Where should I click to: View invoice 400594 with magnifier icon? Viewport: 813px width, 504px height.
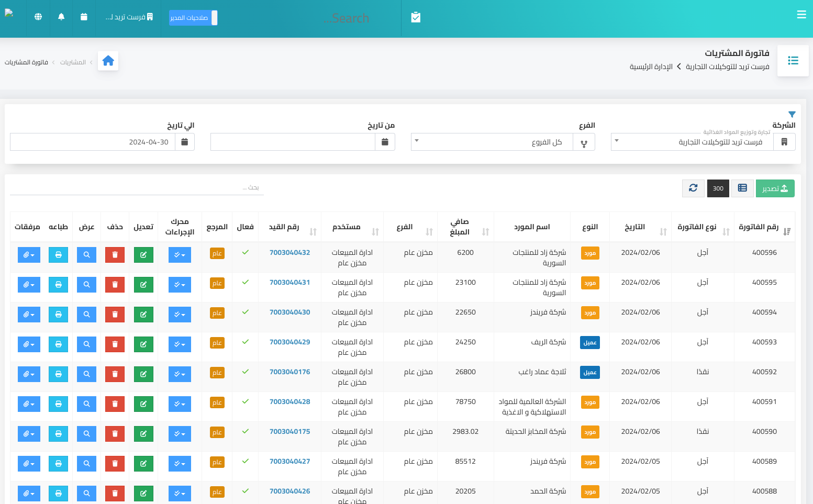click(x=86, y=315)
